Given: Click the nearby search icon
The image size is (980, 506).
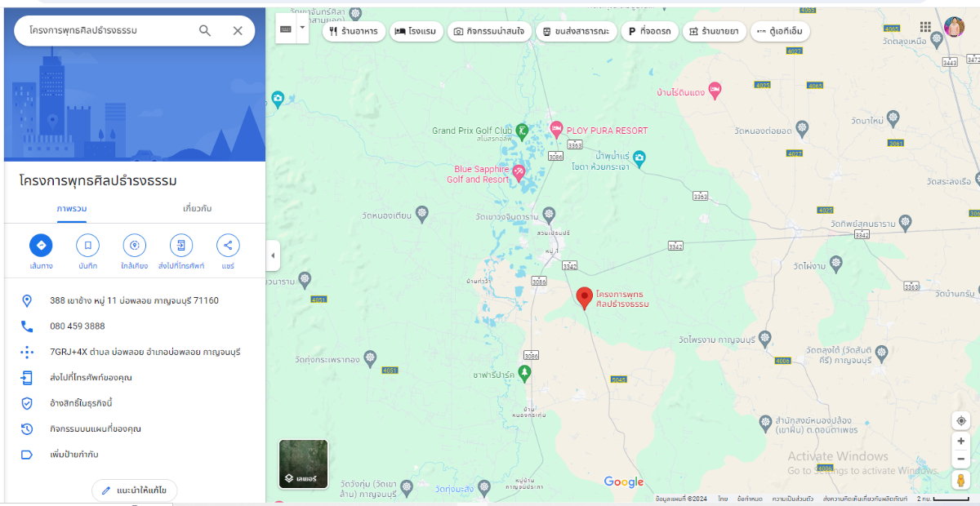Looking at the screenshot, I should pyautogui.click(x=134, y=245).
